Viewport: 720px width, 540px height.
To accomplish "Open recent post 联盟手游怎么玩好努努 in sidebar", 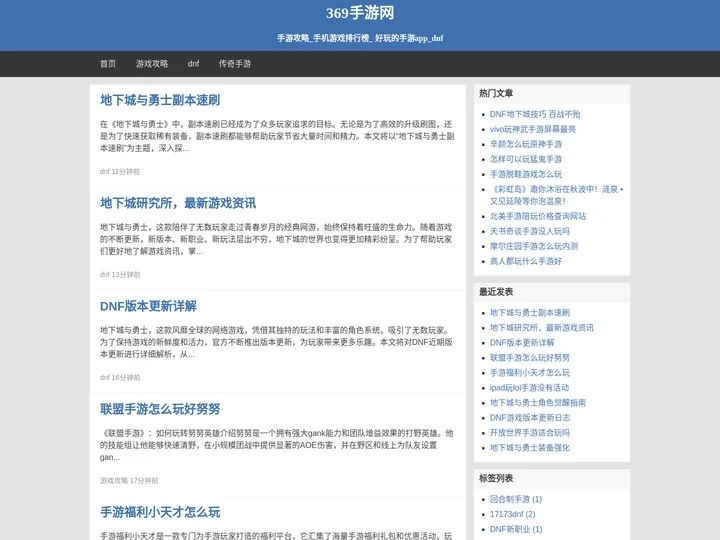I will click(529, 358).
